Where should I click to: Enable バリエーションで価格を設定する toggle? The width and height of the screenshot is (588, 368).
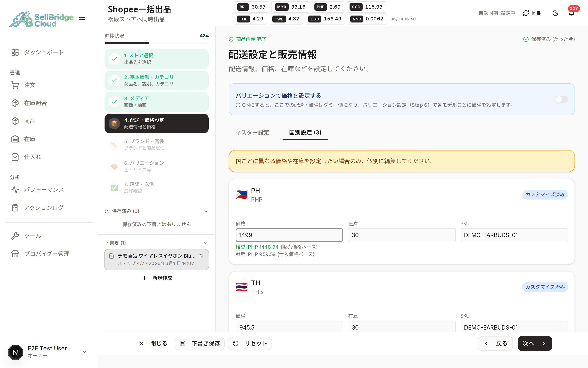click(x=561, y=99)
